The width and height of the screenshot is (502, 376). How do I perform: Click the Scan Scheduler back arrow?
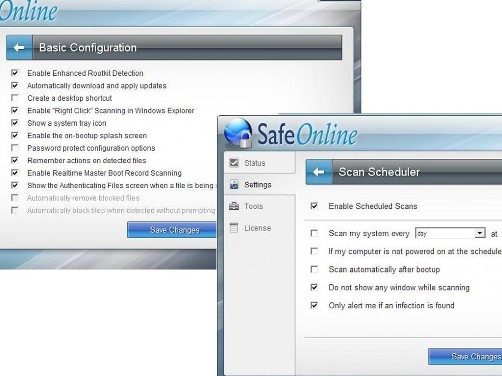point(319,172)
